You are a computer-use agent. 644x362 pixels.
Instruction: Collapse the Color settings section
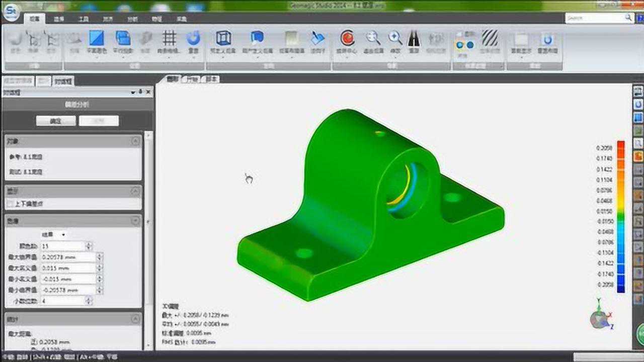pyautogui.click(x=136, y=220)
